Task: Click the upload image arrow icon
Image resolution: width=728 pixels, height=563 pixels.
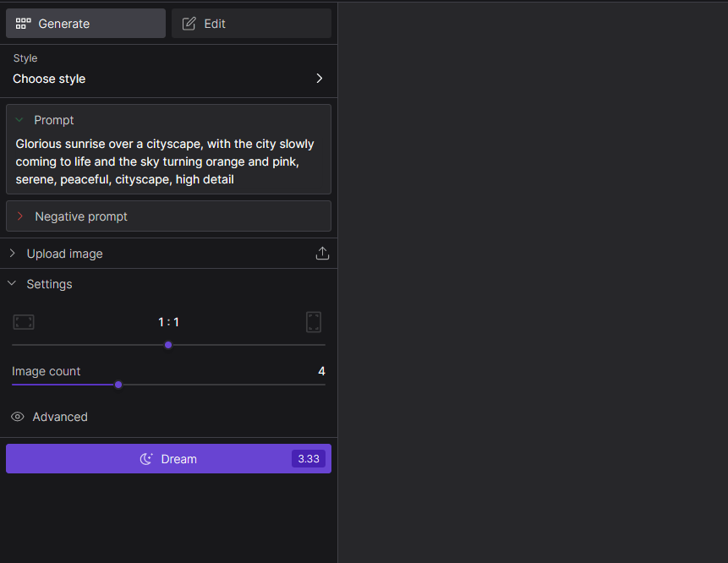Action: [x=322, y=254]
